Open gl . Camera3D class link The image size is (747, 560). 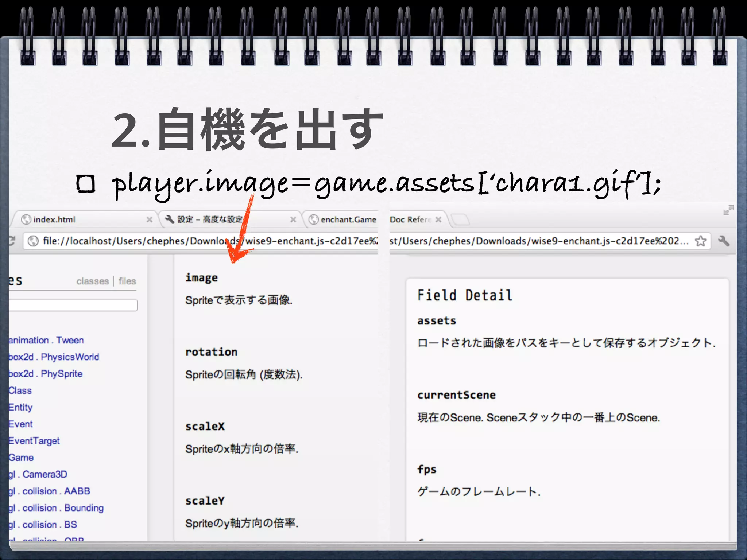[38, 474]
